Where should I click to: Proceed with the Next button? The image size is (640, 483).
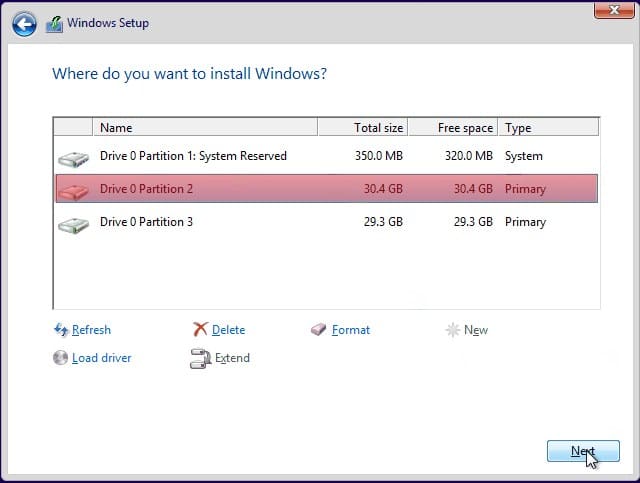point(583,451)
